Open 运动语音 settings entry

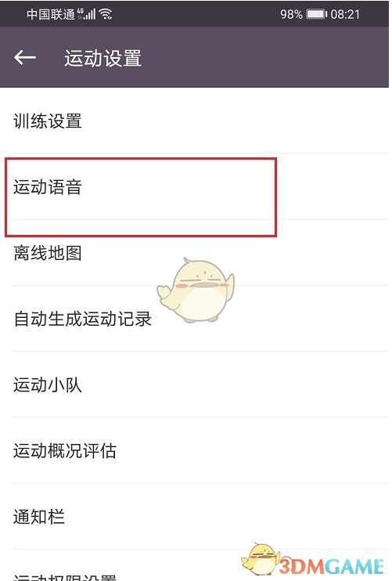click(x=196, y=186)
